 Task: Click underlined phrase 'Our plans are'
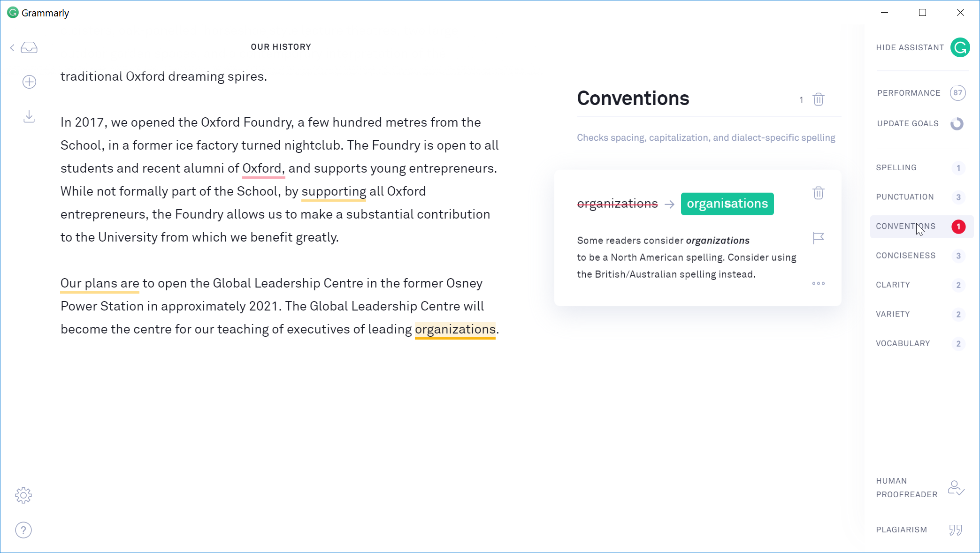(100, 283)
